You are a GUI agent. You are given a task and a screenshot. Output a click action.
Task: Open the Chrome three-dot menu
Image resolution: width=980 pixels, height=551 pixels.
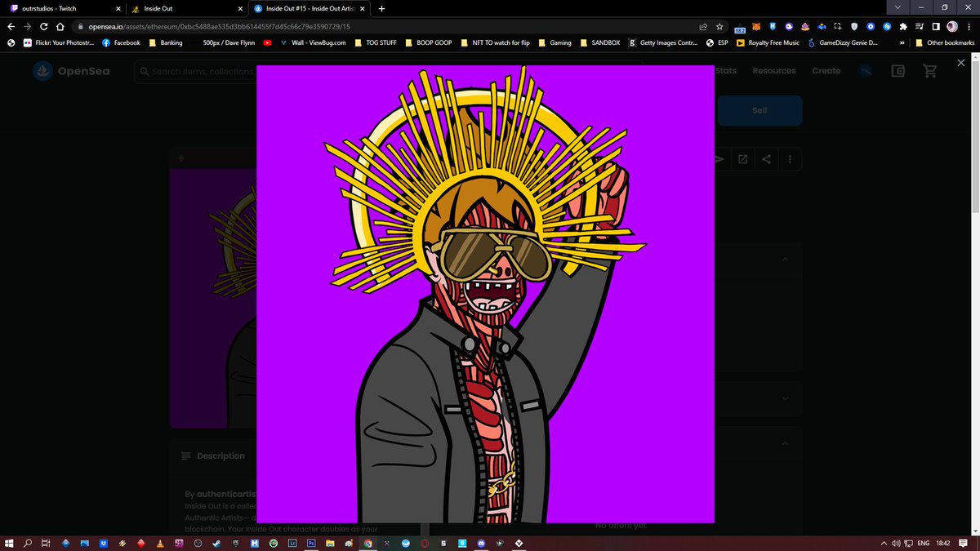(x=969, y=26)
